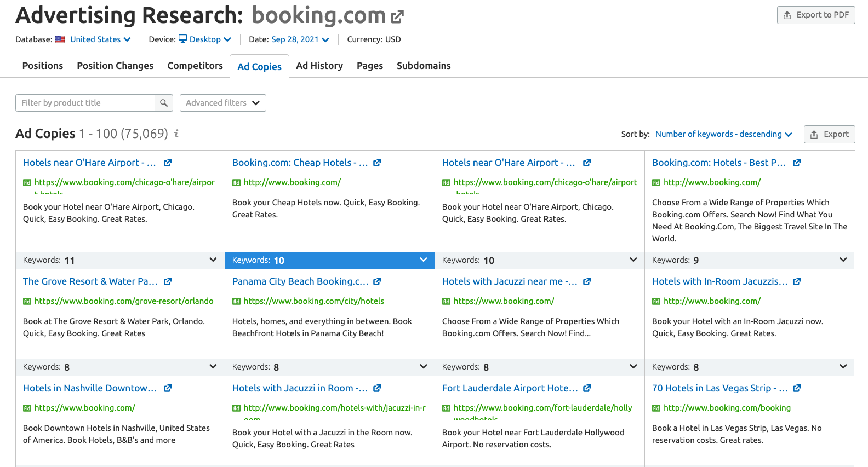Open external link for Booking.com: Cheap Hotels ad
The width and height of the screenshot is (868, 467).
point(377,163)
